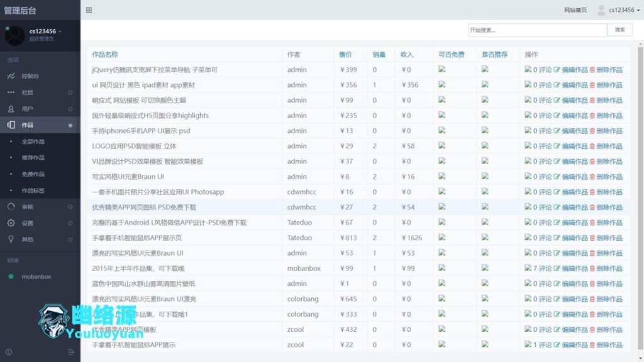Select 作品标签 submenu item
The height and width of the screenshot is (362, 644).
(x=33, y=190)
